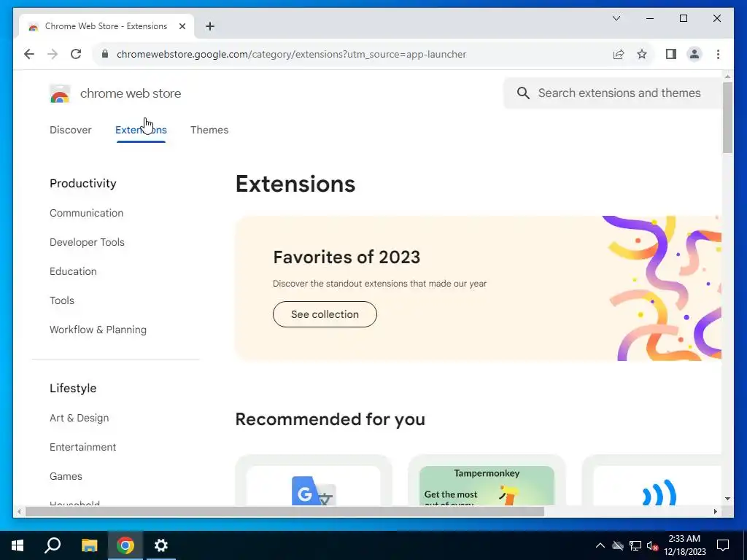The height and width of the screenshot is (560, 747).
Task: Open the Games category
Action: click(66, 476)
